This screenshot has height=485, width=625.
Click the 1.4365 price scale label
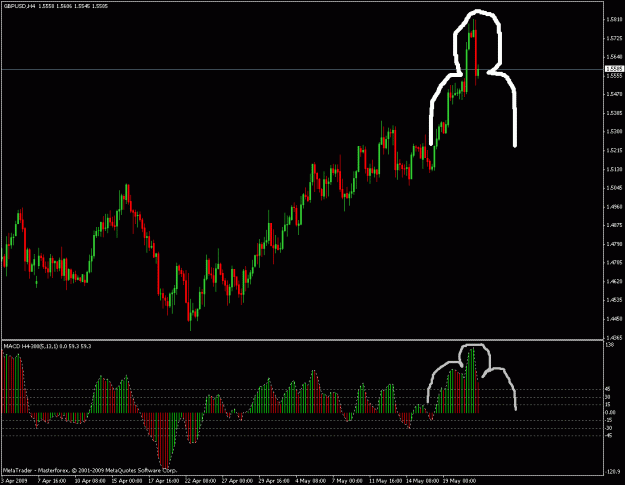[x=614, y=337]
